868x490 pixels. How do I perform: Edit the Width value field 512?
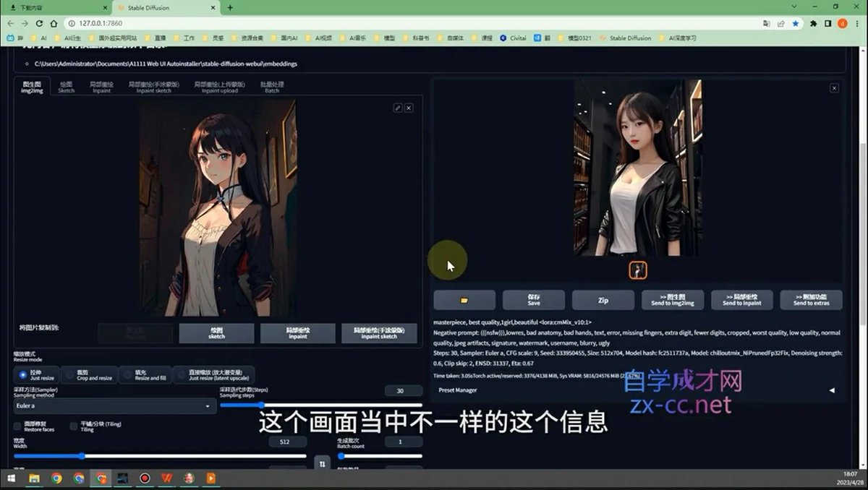click(x=288, y=442)
